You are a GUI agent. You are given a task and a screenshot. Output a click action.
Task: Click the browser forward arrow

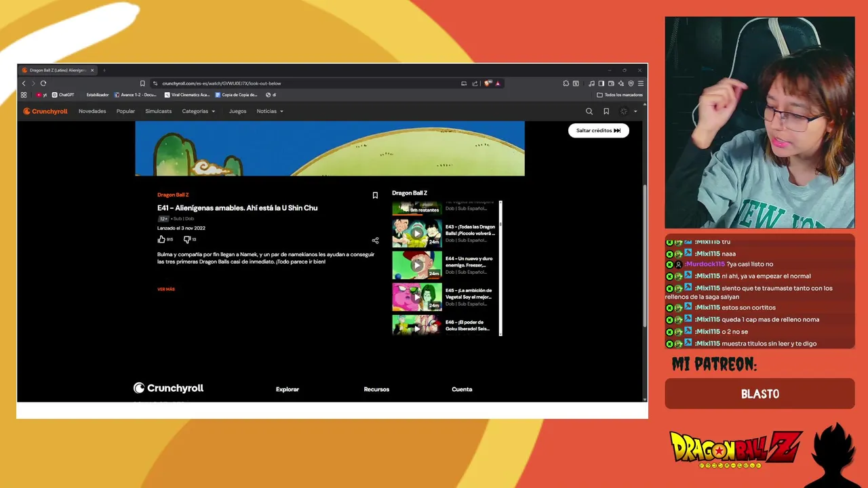click(x=33, y=83)
